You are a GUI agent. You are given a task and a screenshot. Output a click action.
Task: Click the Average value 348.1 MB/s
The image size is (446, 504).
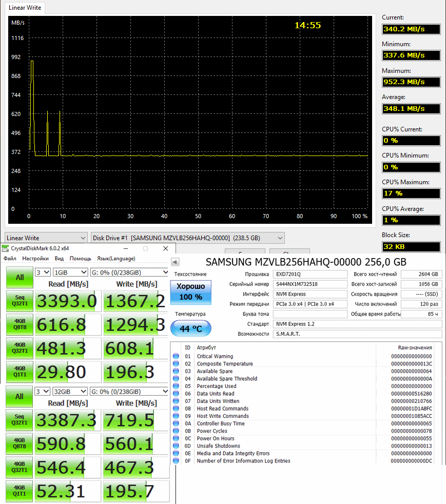pyautogui.click(x=411, y=109)
